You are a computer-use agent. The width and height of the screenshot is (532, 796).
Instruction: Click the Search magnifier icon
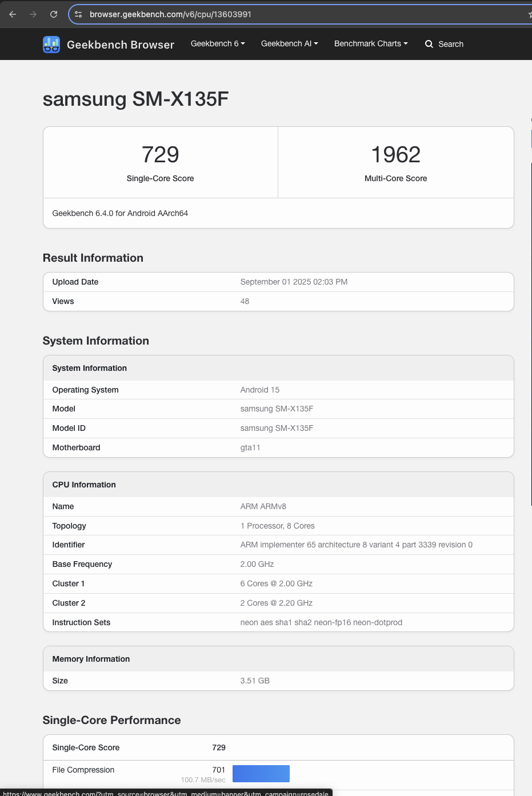pos(429,44)
